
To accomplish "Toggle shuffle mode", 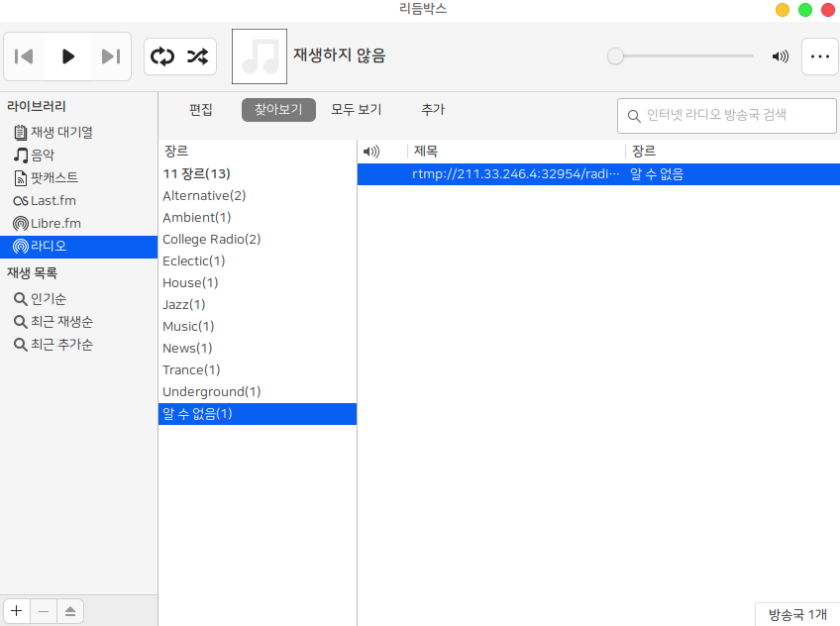I will 198,56.
